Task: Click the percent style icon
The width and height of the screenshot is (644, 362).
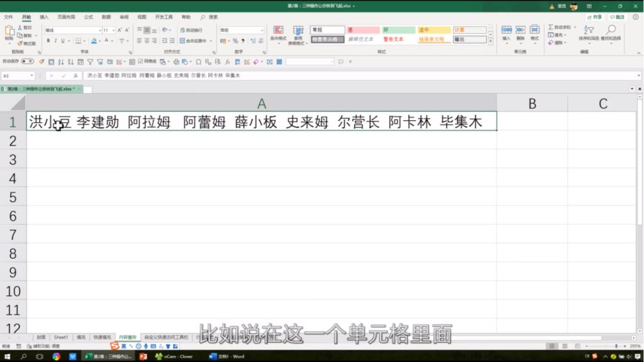Action: (x=235, y=41)
